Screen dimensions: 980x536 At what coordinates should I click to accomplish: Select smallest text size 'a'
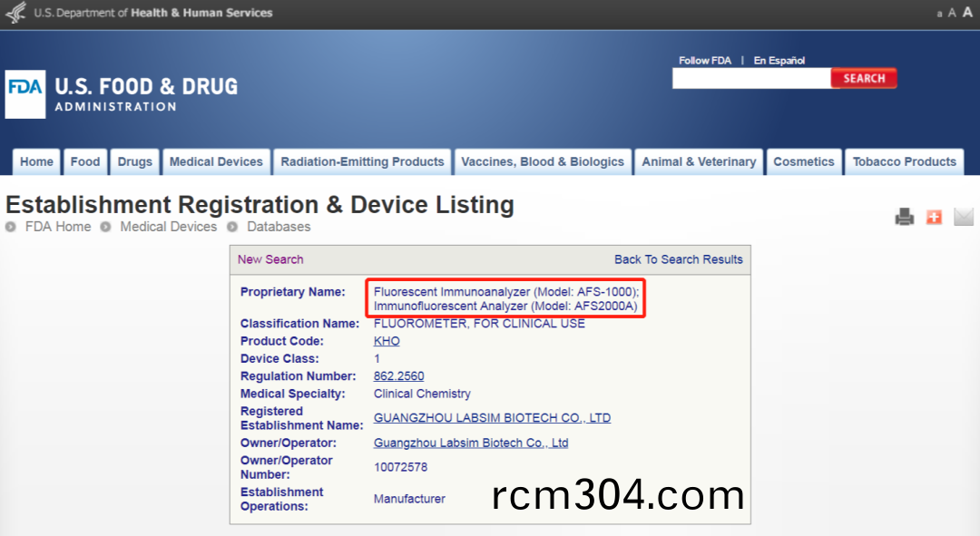939,14
